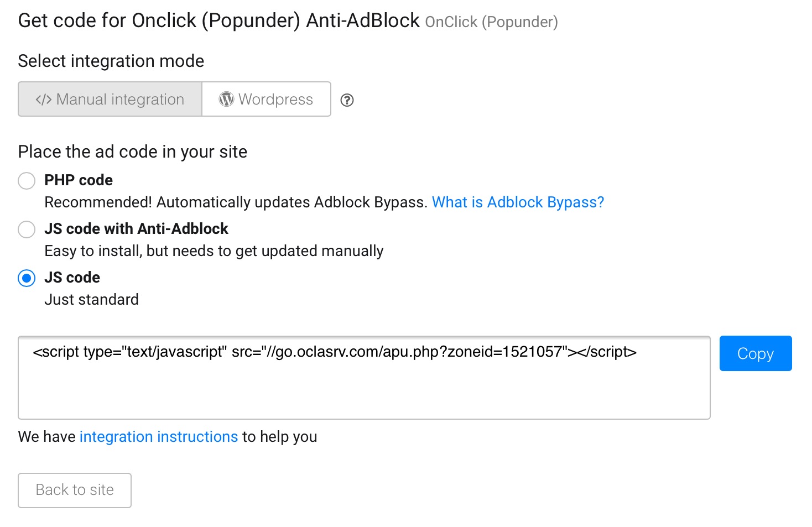Click the Get code for Onclick heading
The width and height of the screenshot is (812, 527).
coord(218,21)
